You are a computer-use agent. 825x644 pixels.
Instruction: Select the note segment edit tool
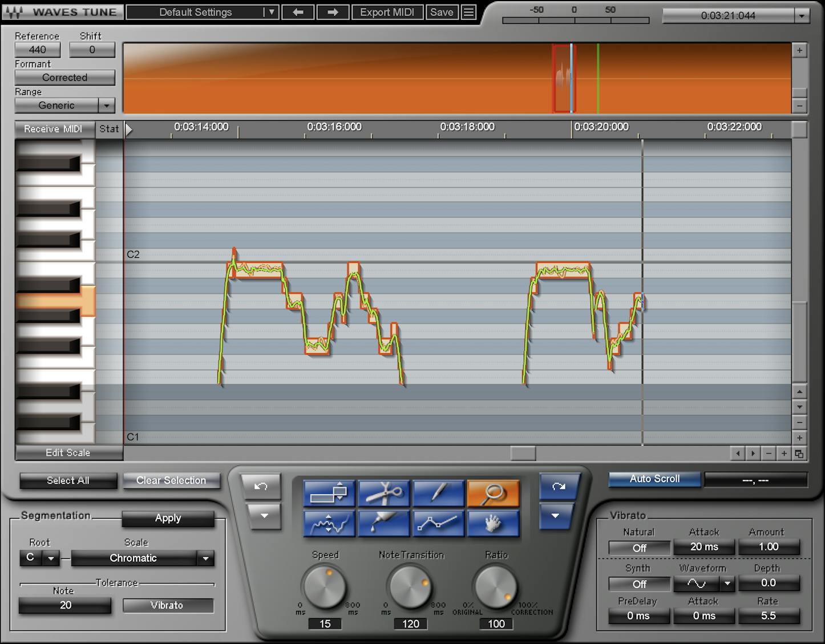point(329,493)
